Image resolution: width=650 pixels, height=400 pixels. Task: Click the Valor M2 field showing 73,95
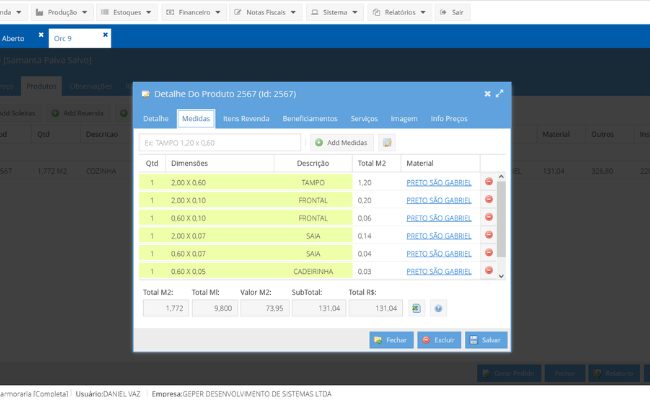tap(264, 308)
